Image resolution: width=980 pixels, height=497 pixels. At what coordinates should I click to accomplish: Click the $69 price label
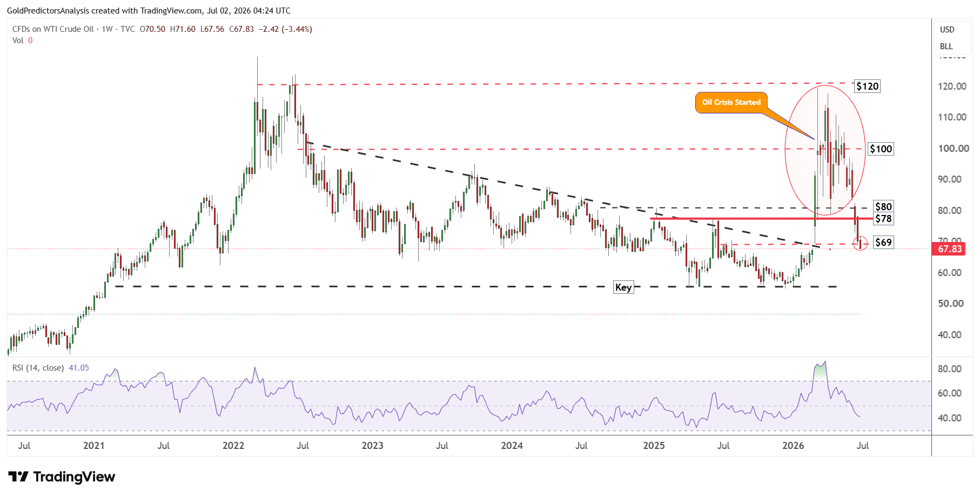tap(883, 242)
